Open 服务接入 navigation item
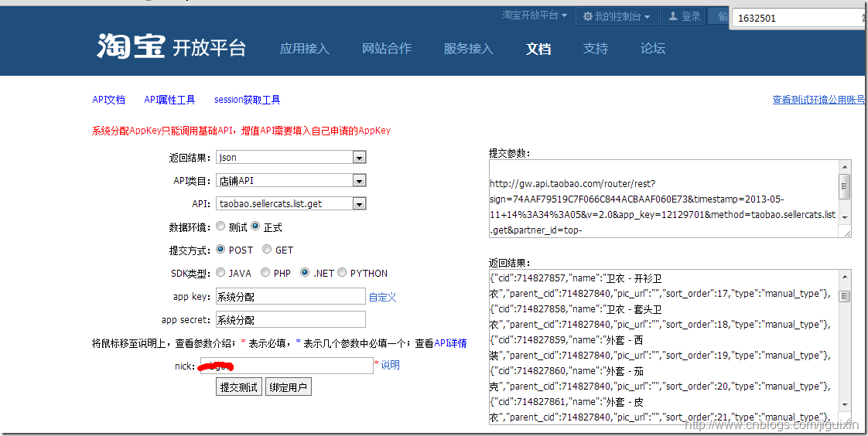 [468, 49]
